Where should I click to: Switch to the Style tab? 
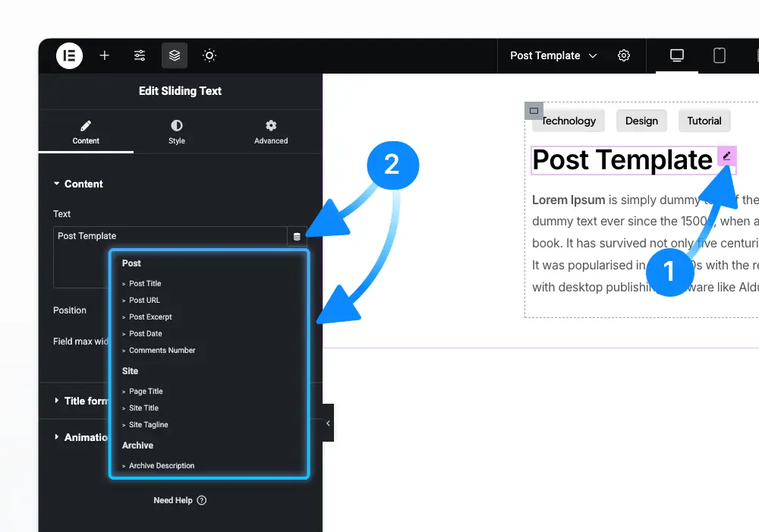(x=177, y=132)
